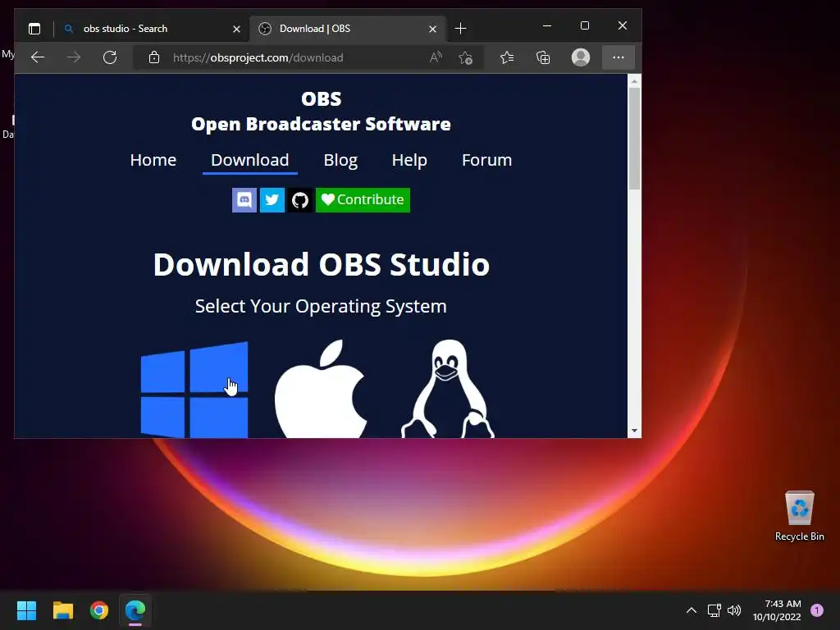This screenshot has height=630, width=840.
Task: Open the clock showing 7:43 AM
Action: pyautogui.click(x=777, y=610)
